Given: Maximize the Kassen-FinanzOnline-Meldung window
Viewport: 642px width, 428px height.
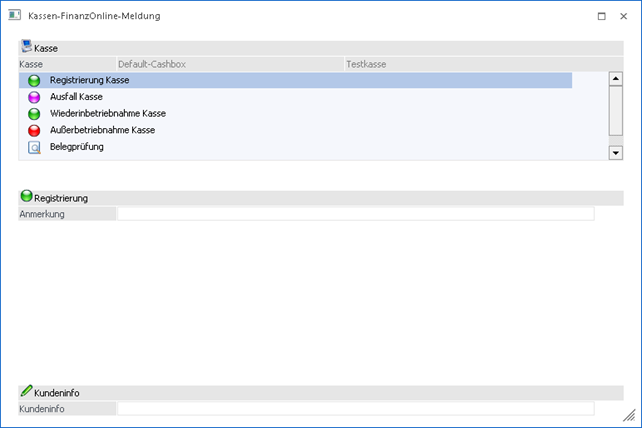Looking at the screenshot, I should (x=601, y=16).
